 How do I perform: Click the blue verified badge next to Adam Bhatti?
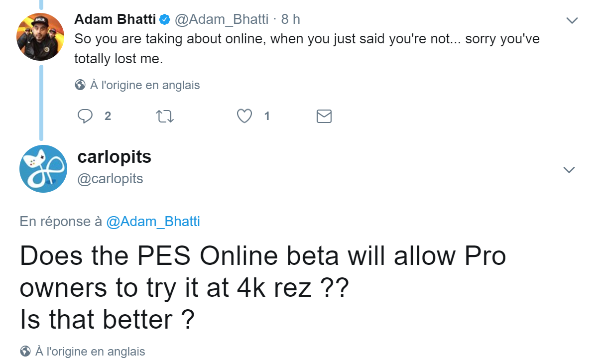[x=165, y=19]
